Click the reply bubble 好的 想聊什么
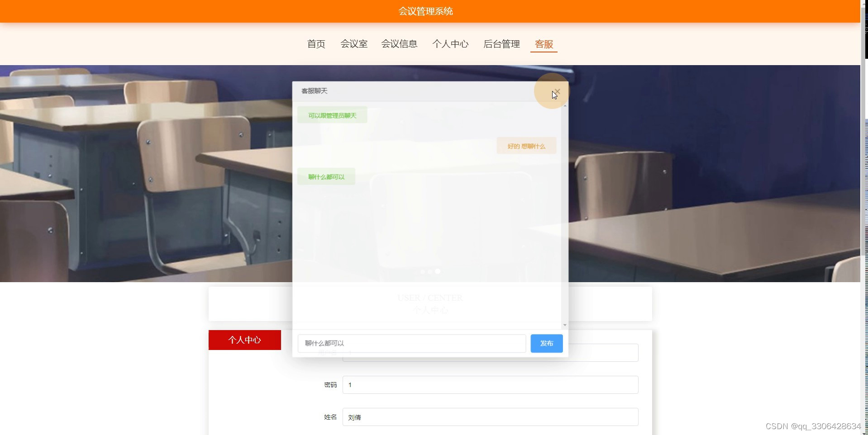 click(x=526, y=146)
